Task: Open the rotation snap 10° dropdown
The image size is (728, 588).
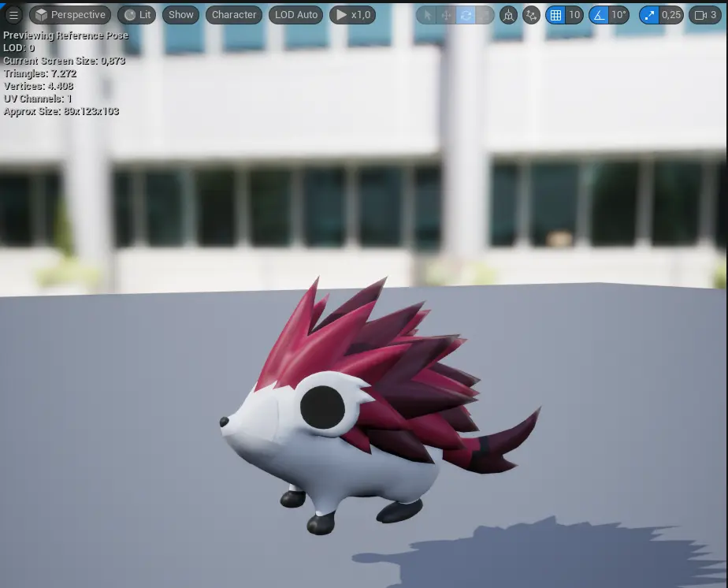Action: [619, 15]
